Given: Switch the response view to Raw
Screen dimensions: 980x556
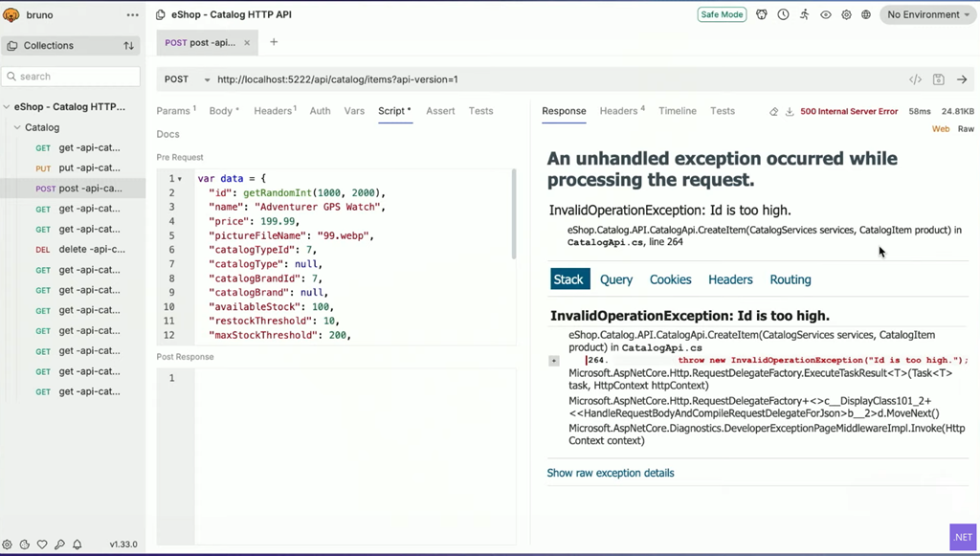Looking at the screenshot, I should click(966, 129).
